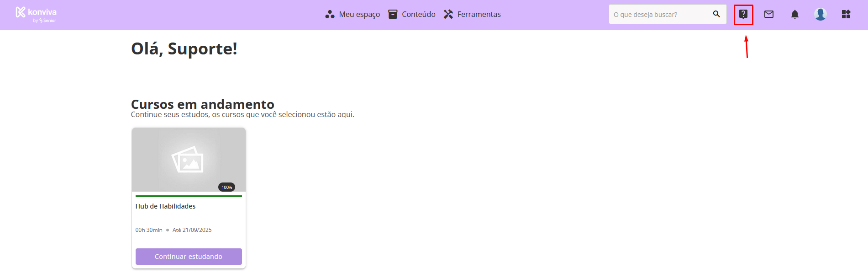This screenshot has height=279, width=868.
Task: Click the green course progress bar
Action: coord(189,196)
